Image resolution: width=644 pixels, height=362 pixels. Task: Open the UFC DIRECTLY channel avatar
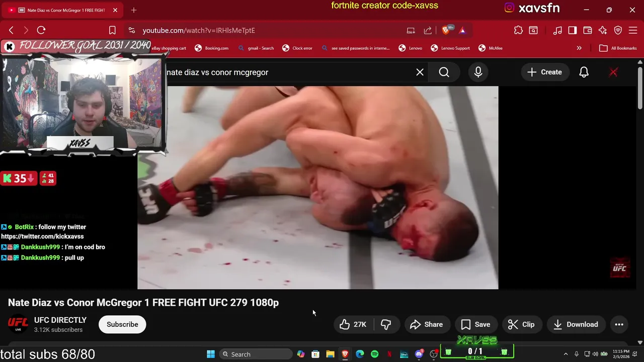(18, 324)
